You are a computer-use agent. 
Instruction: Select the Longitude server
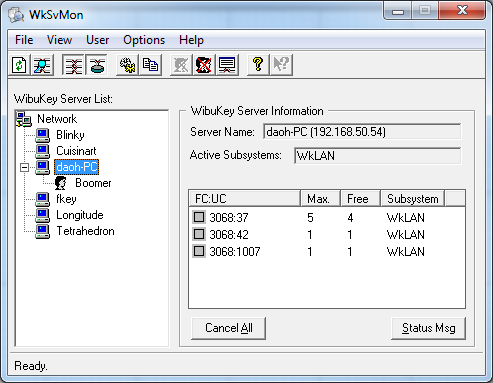(x=80, y=215)
